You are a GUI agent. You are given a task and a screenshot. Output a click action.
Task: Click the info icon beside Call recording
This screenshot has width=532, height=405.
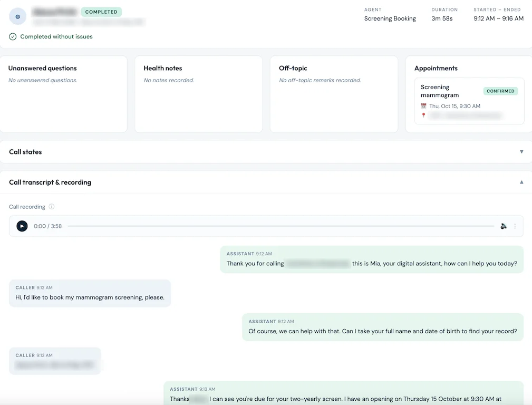[x=52, y=207]
